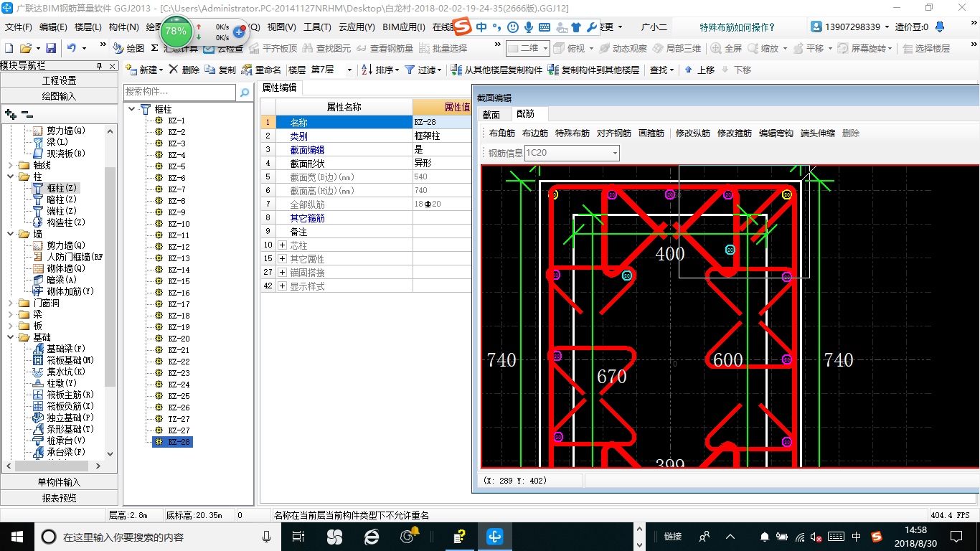
Task: Click 动态观察 orbit tool
Action: 622,49
